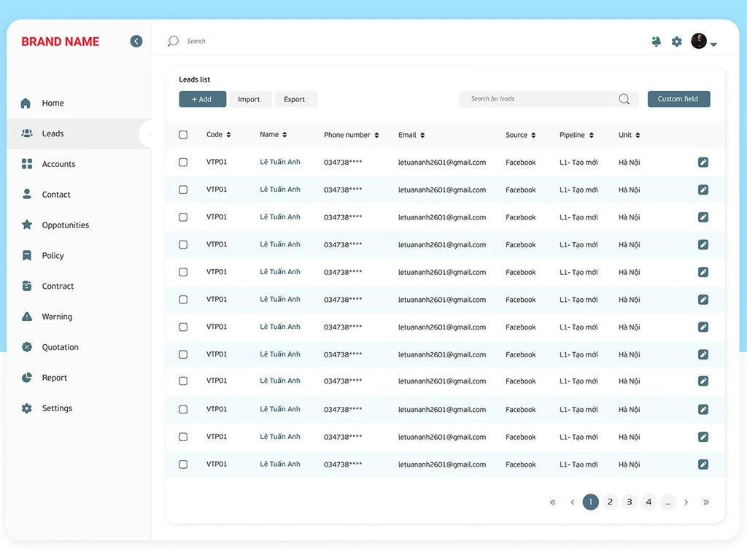Go to page 4
Viewport: 747px width, 560px height.
pos(649,502)
